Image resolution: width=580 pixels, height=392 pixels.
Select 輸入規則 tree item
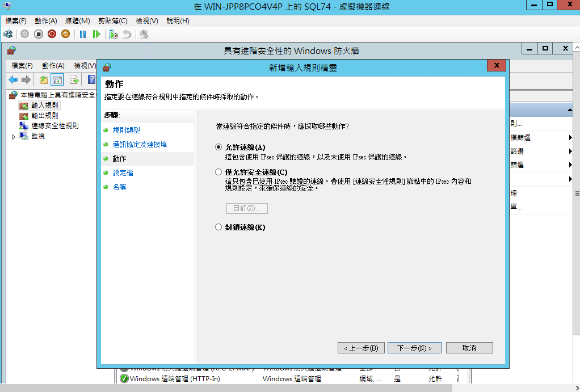pos(45,106)
